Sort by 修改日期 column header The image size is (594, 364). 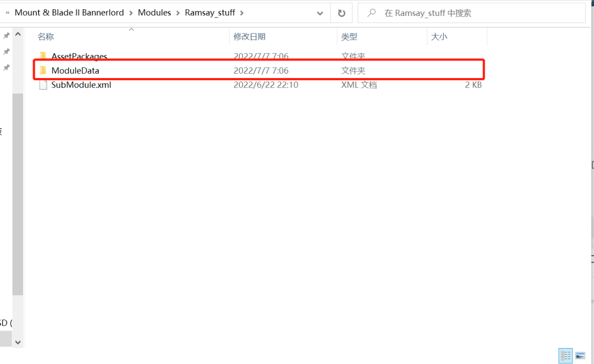pos(249,37)
